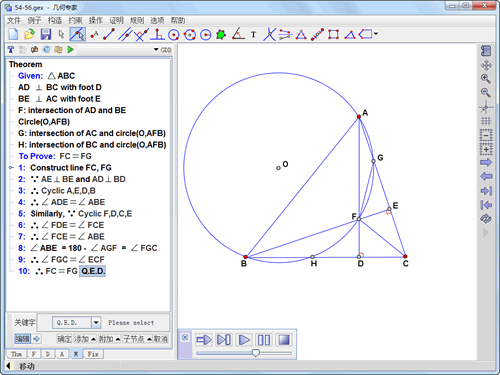Open the 帮助 menu
The width and height of the screenshot is (500, 375).
[178, 21]
